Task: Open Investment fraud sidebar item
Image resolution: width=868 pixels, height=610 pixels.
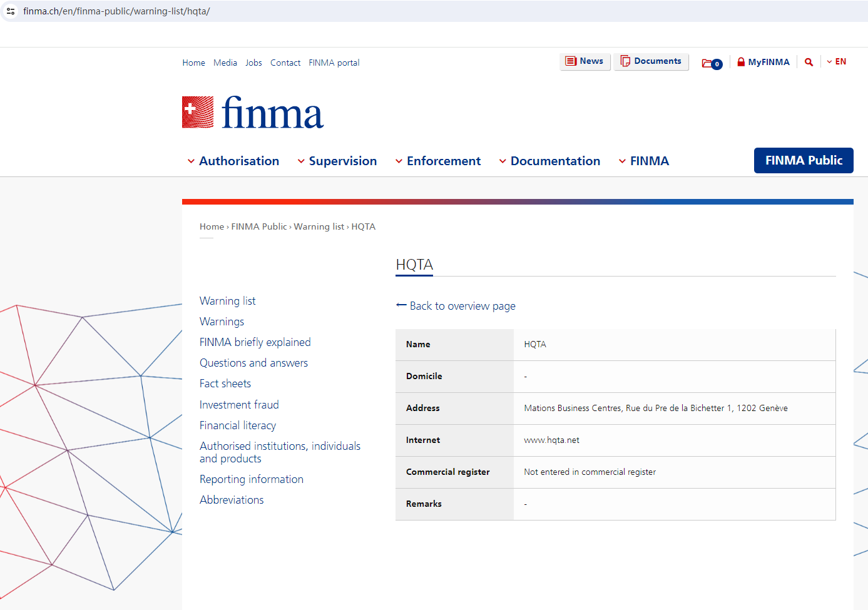Action: (x=239, y=405)
